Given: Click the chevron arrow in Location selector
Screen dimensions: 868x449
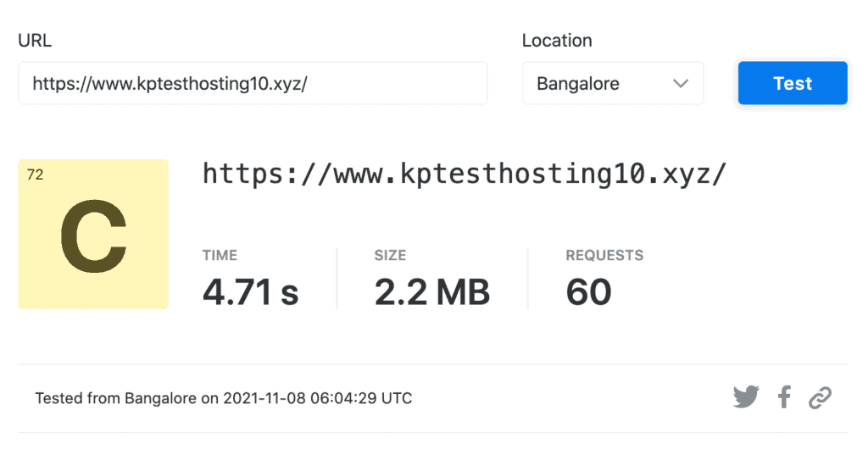Looking at the screenshot, I should coord(680,83).
